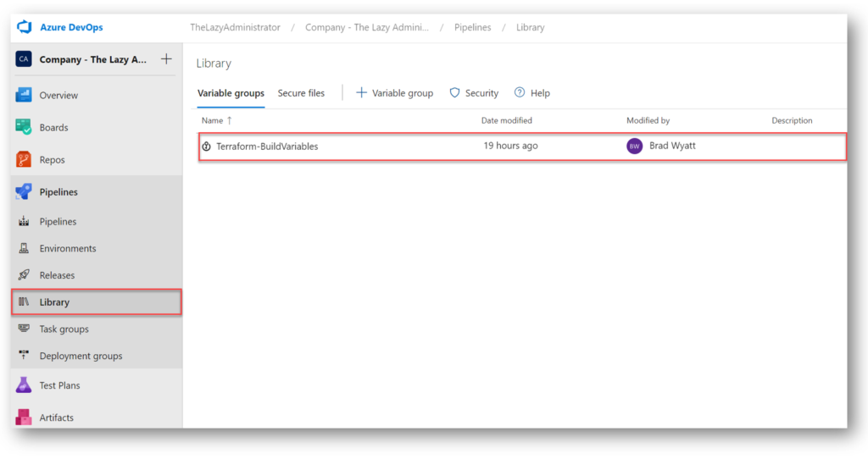Viewport: 868px width, 459px height.
Task: Click the Security shield icon
Action: click(x=454, y=92)
